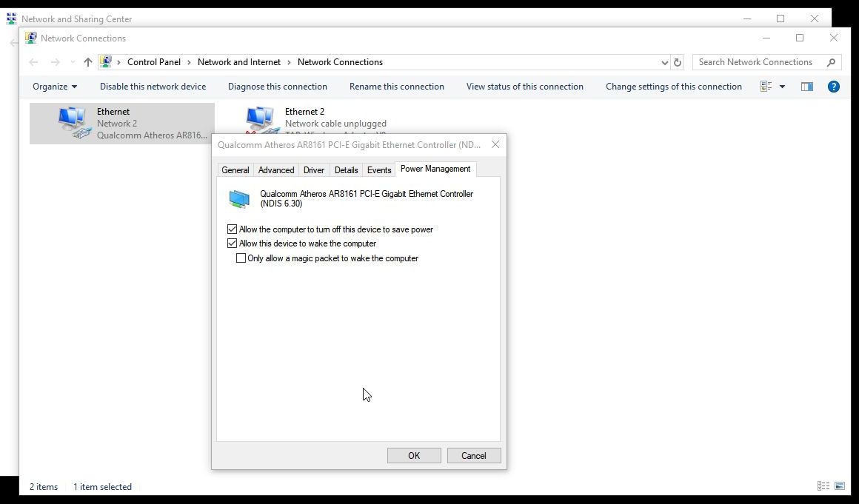The image size is (859, 504).
Task: Click the Cancel button
Action: click(x=474, y=456)
